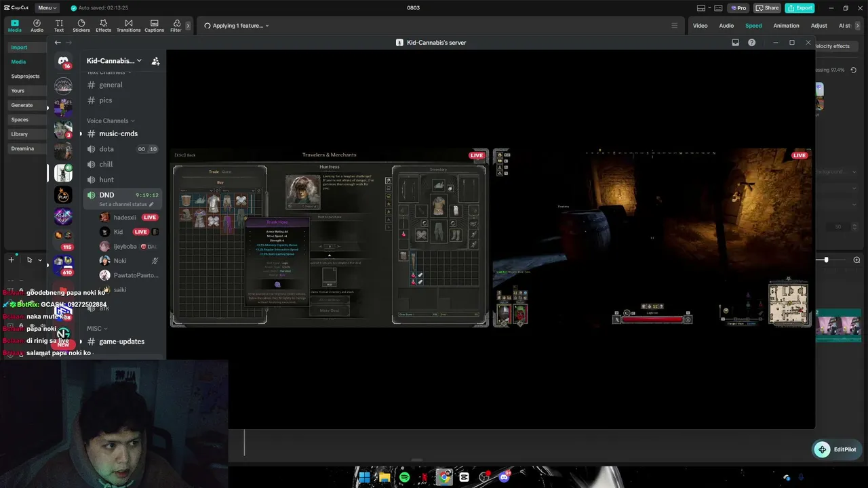
Task: Expand the Kid-Cannabis server name dropdown
Action: click(114, 61)
